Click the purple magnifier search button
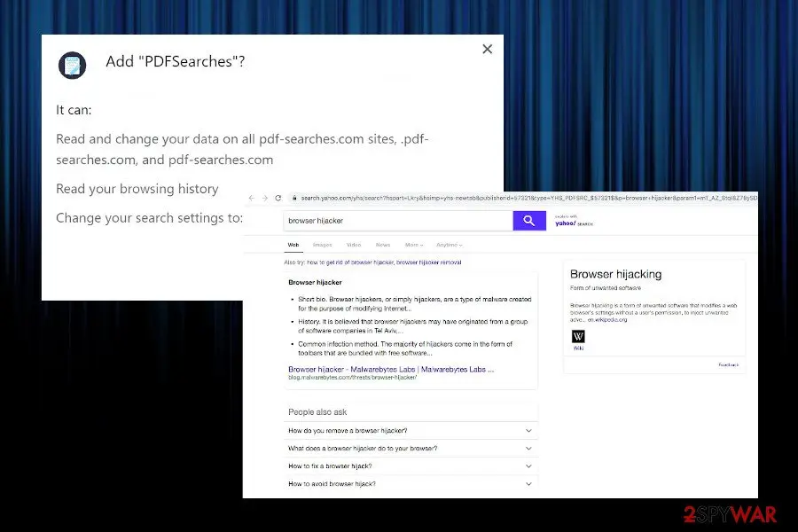The image size is (798, 532). [x=529, y=221]
